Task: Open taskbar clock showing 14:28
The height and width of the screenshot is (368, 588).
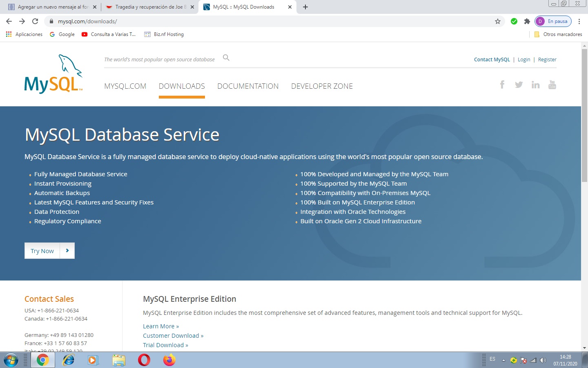Action: (x=566, y=360)
